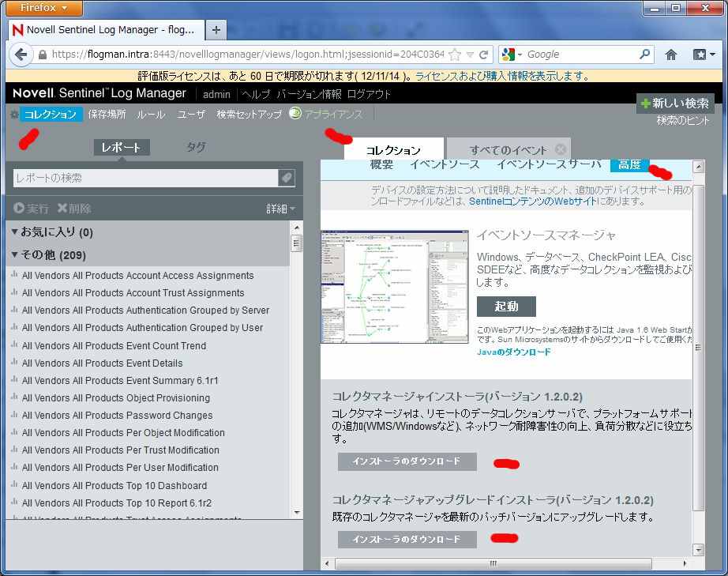The image size is (728, 576).
Task: Click the Google search box
Action: (581, 55)
